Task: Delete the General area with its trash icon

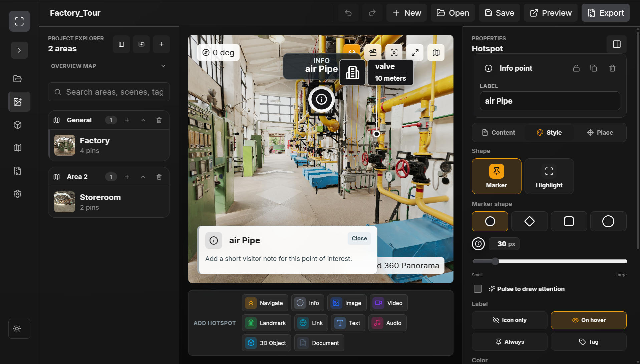Action: click(159, 120)
